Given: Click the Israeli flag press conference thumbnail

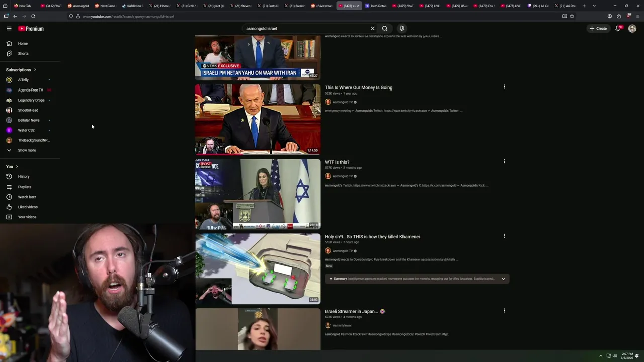Looking at the screenshot, I should pyautogui.click(x=258, y=194).
